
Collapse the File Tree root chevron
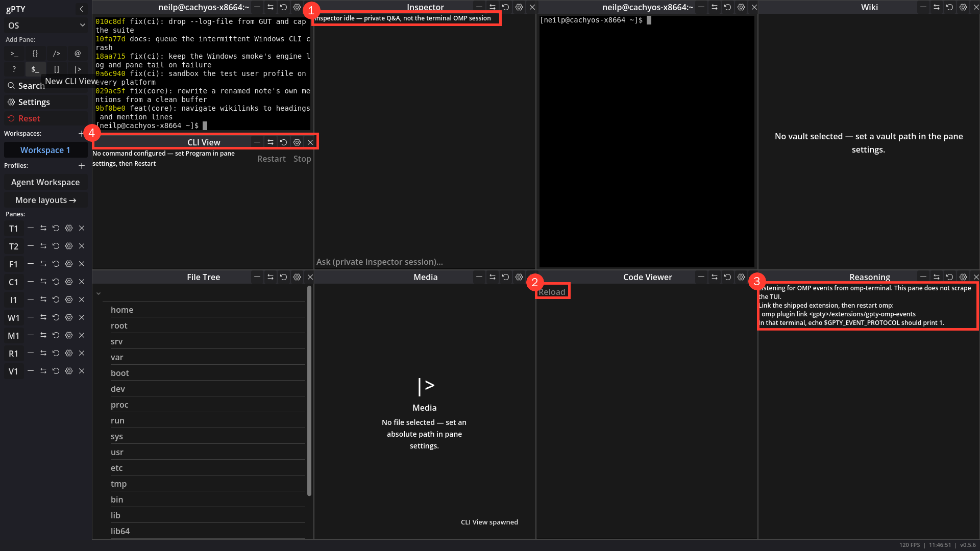pyautogui.click(x=99, y=293)
